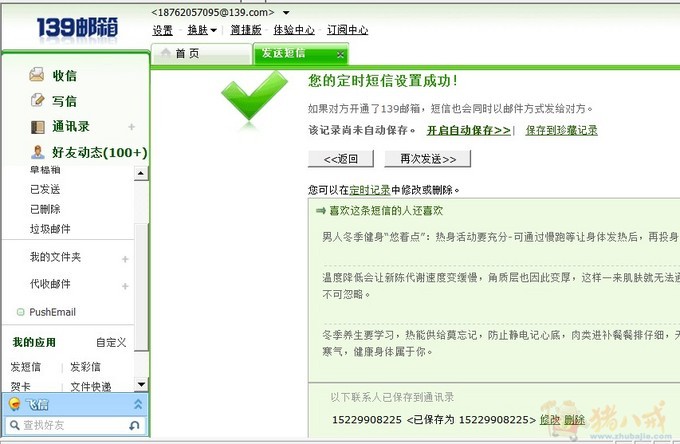Viewport: 680px width, 444px height.
Task: Open 设置 settings link
Action: (x=163, y=30)
